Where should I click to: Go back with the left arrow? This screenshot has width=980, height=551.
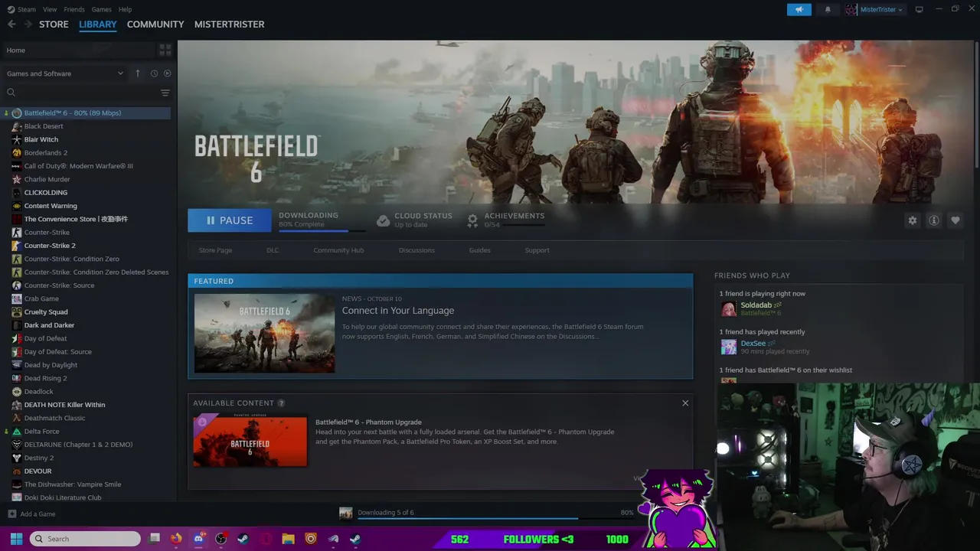11,24
